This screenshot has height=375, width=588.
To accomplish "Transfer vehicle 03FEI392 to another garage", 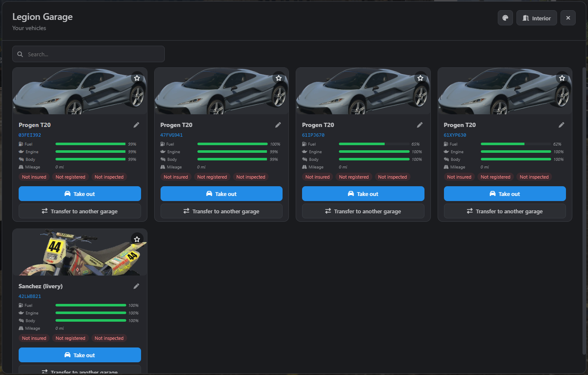I will [80, 211].
